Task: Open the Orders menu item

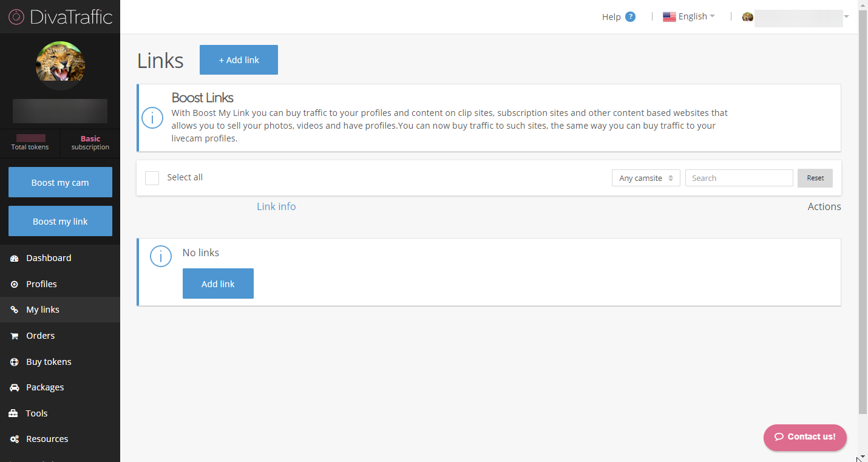Action: pyautogui.click(x=60, y=336)
